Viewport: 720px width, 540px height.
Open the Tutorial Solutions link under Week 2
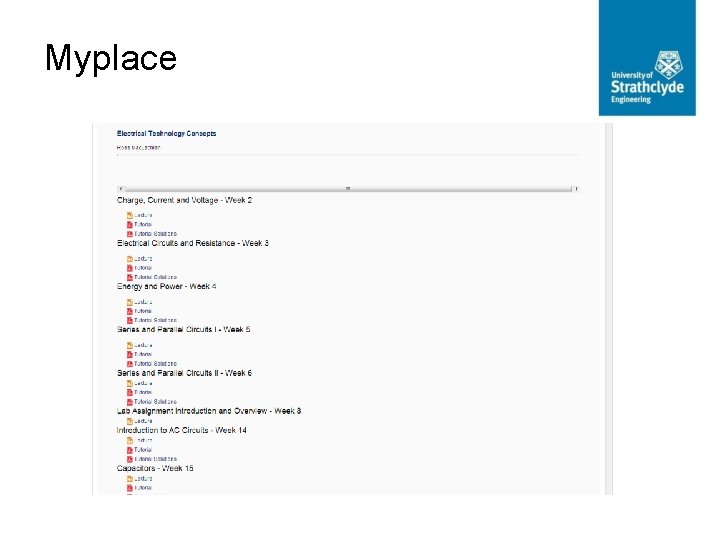(155, 234)
